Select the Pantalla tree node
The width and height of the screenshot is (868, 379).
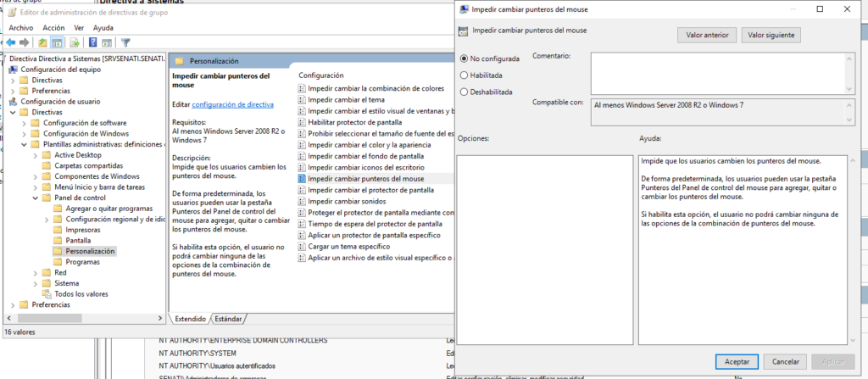point(78,241)
